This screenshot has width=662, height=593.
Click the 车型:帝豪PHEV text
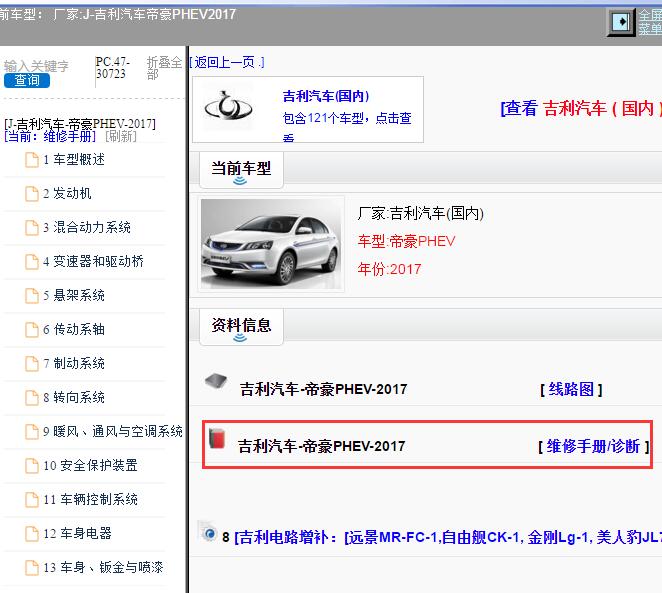406,241
